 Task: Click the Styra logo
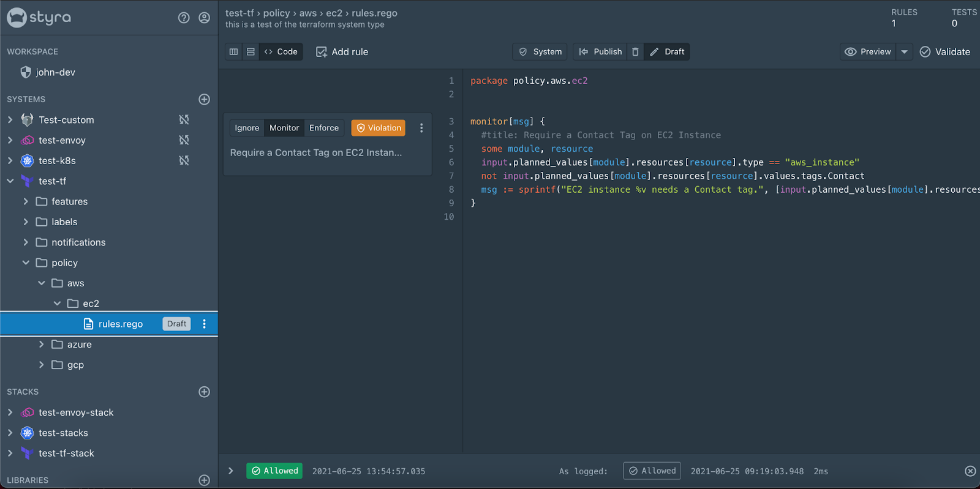point(39,17)
